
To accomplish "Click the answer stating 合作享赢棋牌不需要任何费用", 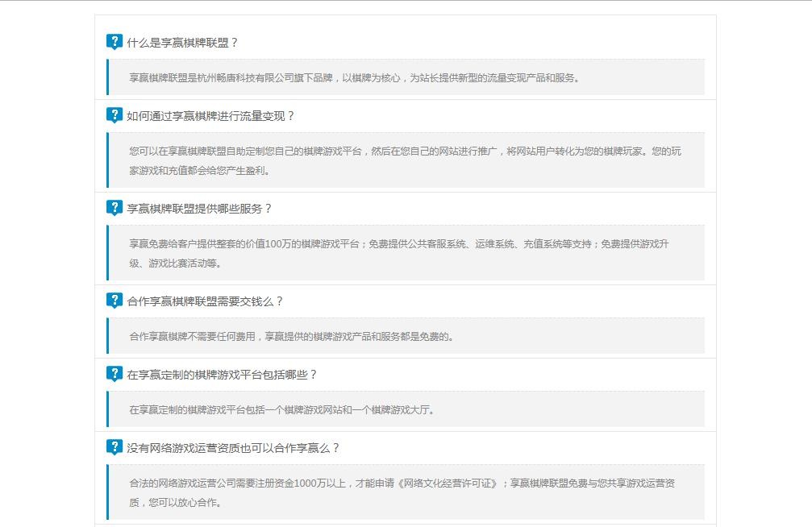I will pyautogui.click(x=406, y=336).
